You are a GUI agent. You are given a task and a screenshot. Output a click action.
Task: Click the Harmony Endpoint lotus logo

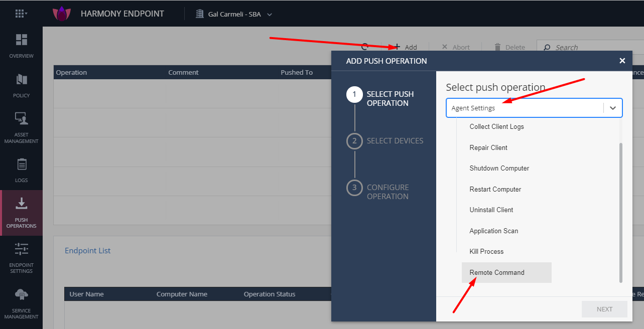pyautogui.click(x=62, y=14)
